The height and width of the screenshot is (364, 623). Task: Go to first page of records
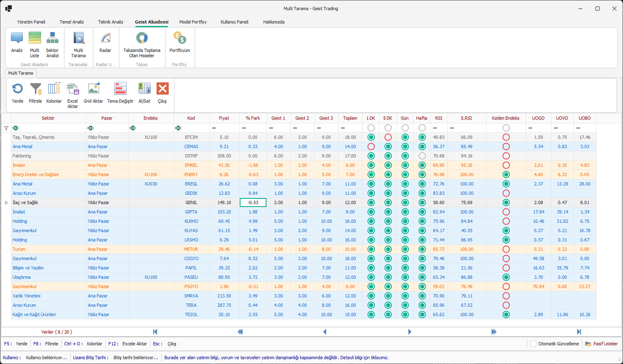(x=155, y=331)
